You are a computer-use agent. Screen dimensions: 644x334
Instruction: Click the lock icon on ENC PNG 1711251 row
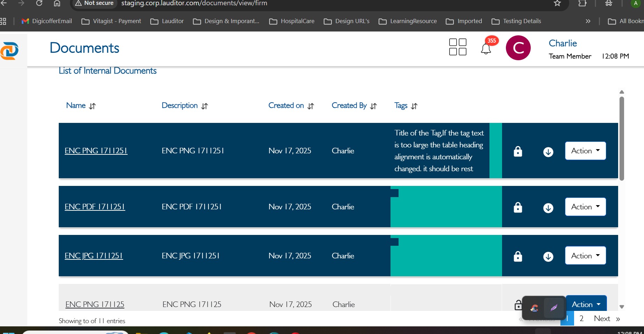pos(518,151)
